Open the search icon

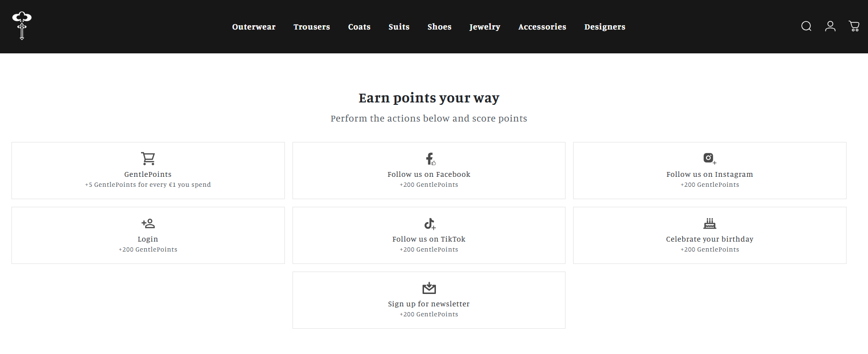(x=806, y=26)
